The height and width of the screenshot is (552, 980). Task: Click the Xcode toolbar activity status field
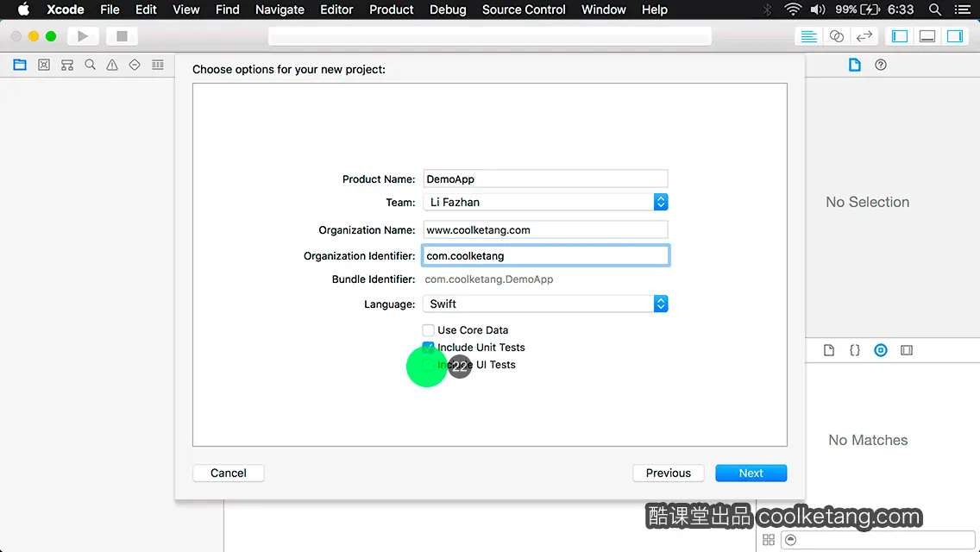pos(490,36)
